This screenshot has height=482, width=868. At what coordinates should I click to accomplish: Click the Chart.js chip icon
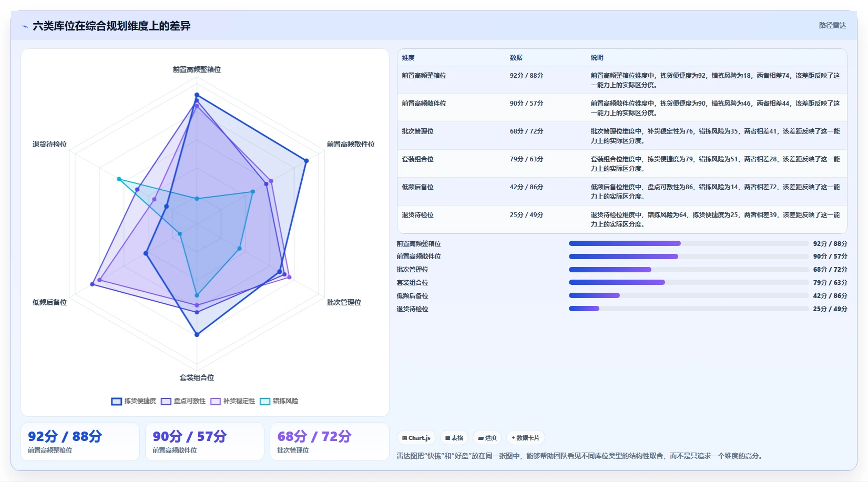coord(404,438)
